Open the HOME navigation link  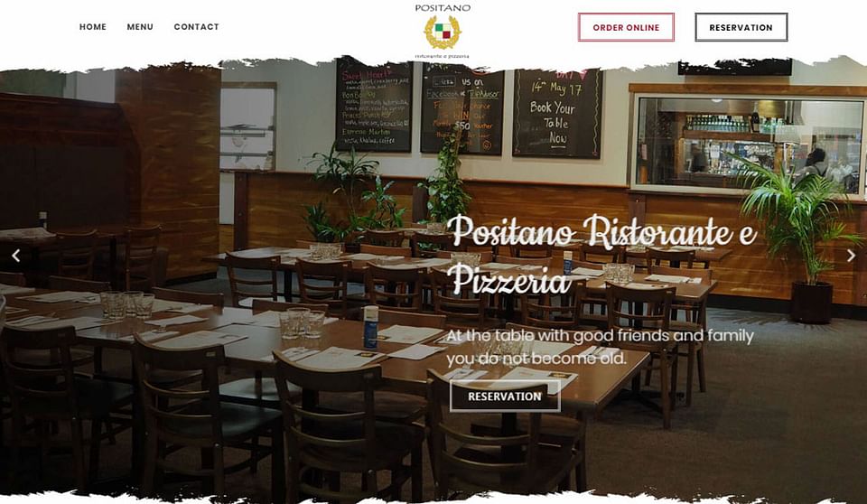click(93, 26)
